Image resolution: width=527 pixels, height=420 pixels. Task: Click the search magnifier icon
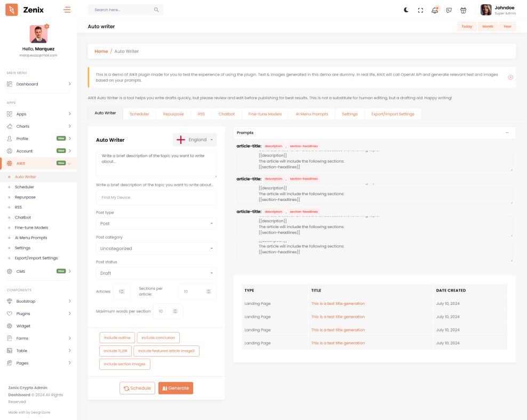(156, 10)
